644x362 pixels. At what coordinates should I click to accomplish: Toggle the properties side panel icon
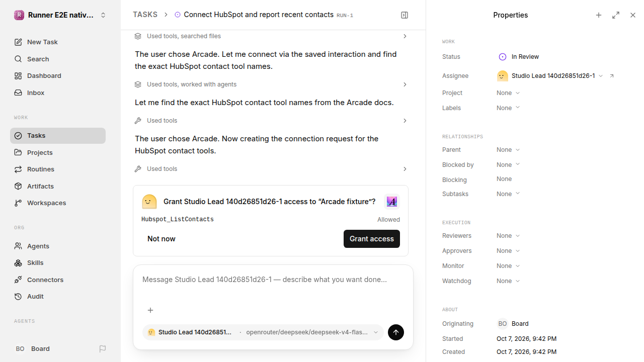click(x=405, y=15)
